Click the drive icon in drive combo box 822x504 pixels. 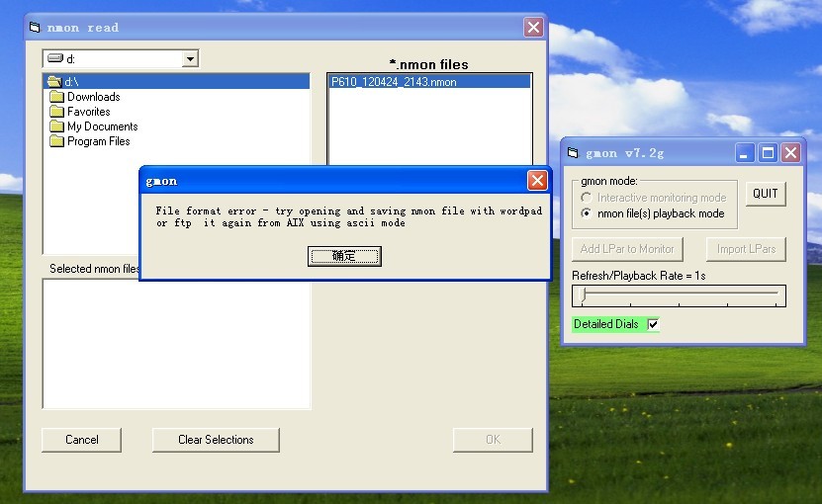coord(55,58)
